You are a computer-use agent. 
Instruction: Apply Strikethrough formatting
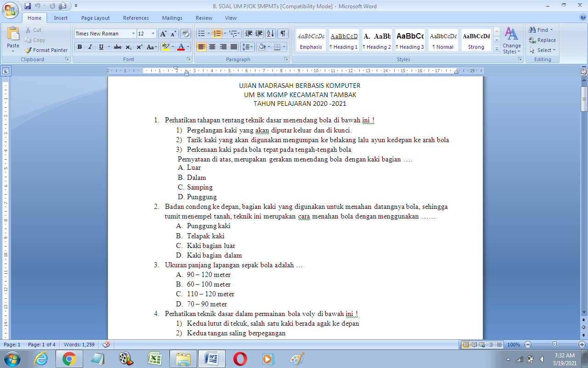[x=118, y=47]
